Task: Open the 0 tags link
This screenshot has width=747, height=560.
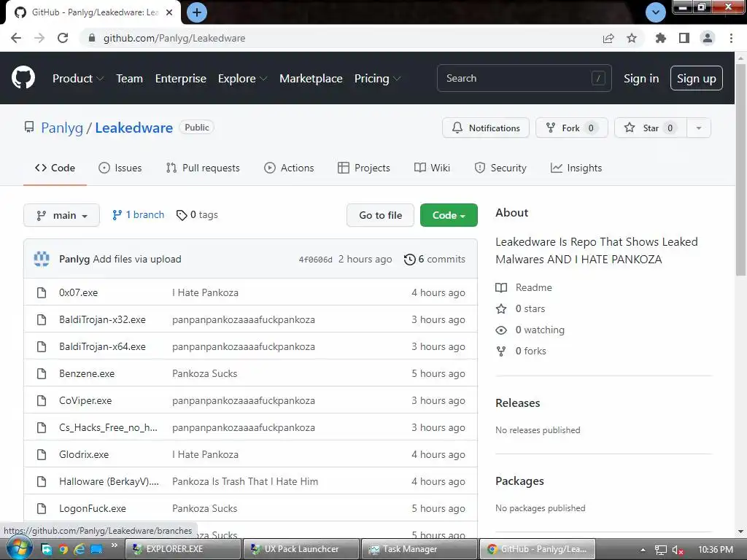Action: pos(197,215)
